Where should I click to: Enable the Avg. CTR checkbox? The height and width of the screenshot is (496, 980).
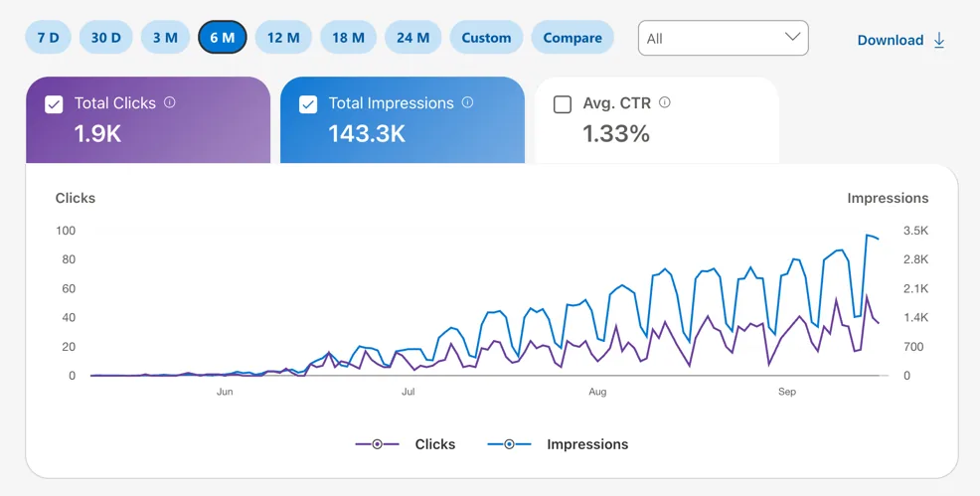coord(563,104)
